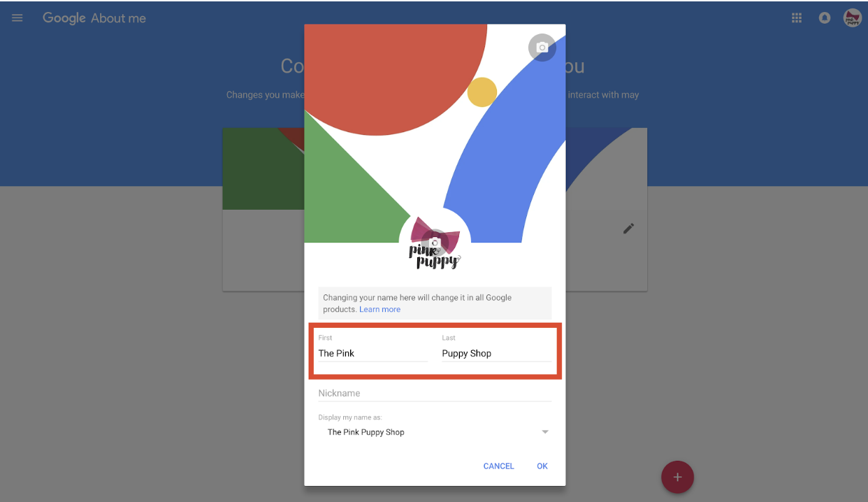Open the notifications bell

[825, 18]
